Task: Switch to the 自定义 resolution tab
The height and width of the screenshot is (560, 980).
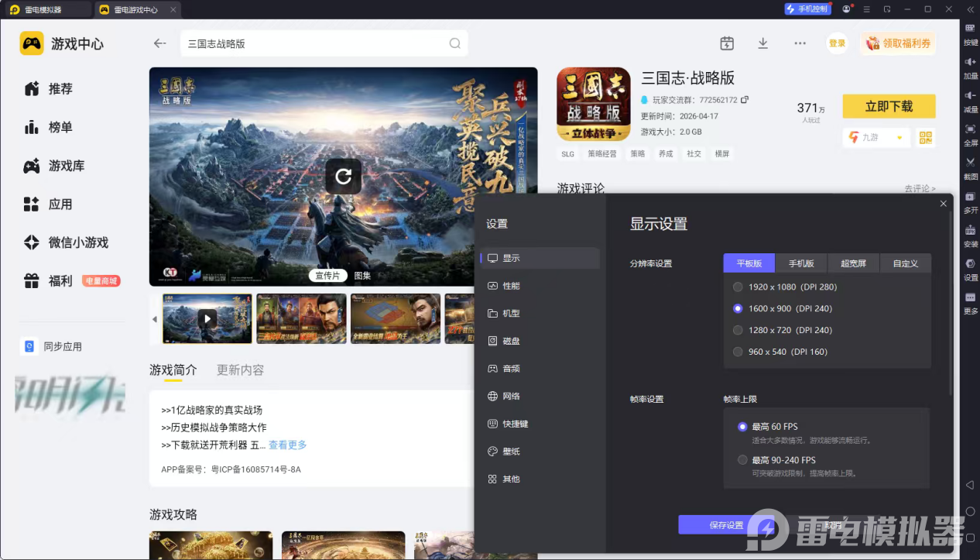Action: (x=905, y=263)
